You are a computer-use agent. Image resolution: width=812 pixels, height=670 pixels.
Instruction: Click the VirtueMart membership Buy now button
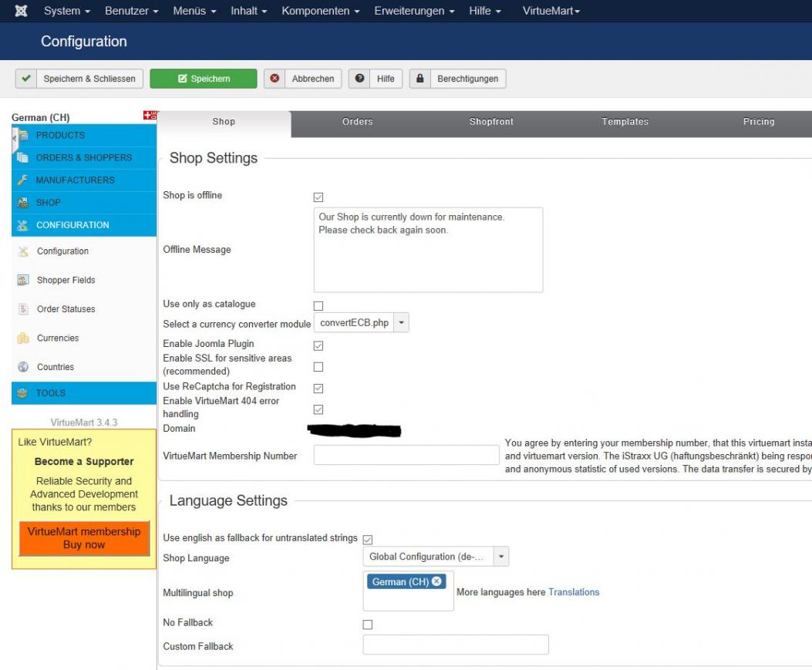point(84,538)
